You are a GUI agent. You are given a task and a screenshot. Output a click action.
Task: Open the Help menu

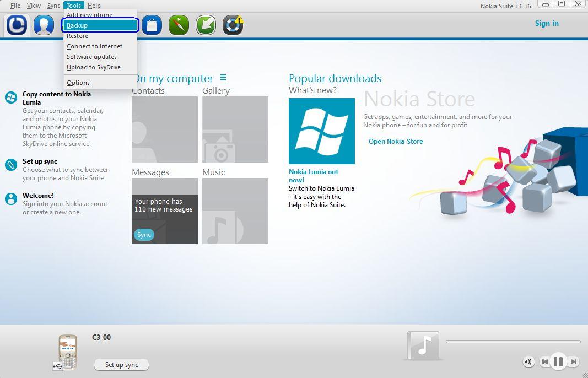tap(94, 6)
